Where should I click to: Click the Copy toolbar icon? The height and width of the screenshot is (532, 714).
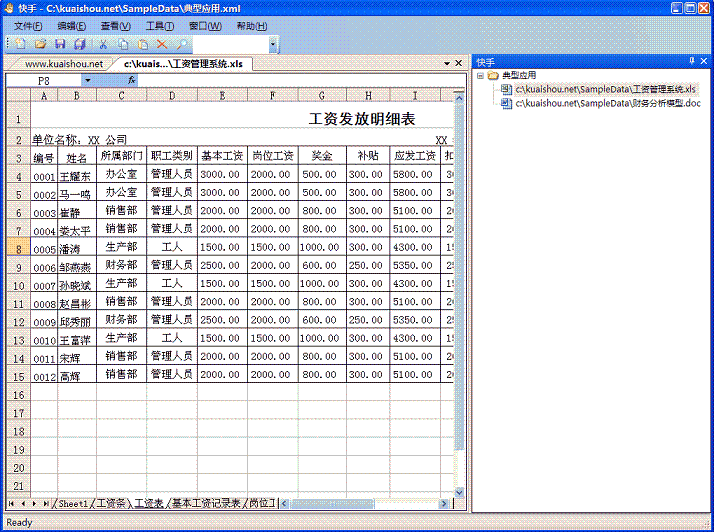tap(122, 44)
